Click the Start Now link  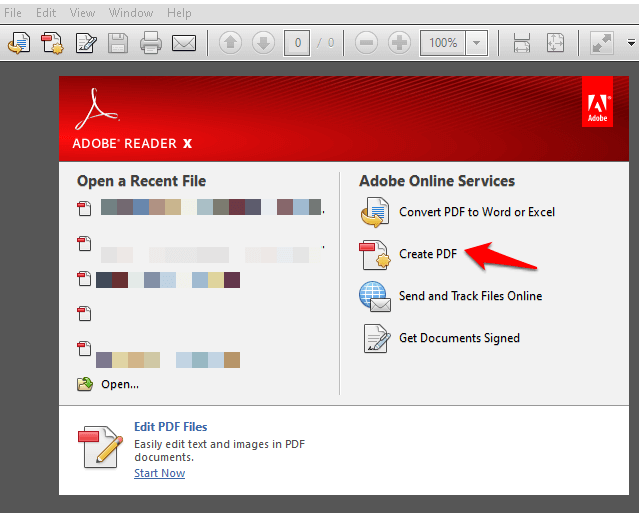[x=159, y=473]
